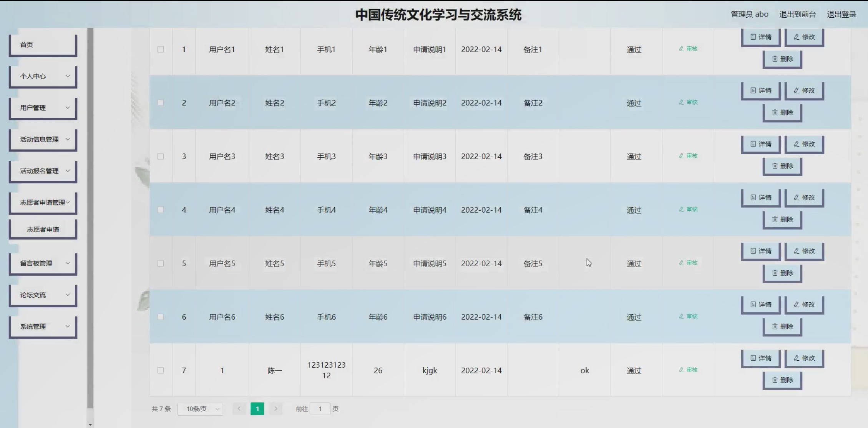
Task: Open the 首页 menu item
Action: tap(43, 45)
